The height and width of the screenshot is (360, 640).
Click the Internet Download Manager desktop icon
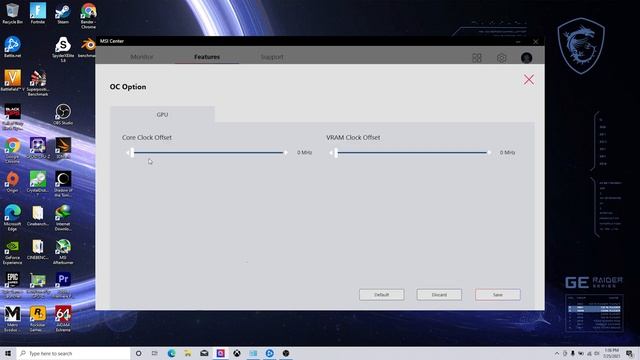tap(63, 218)
